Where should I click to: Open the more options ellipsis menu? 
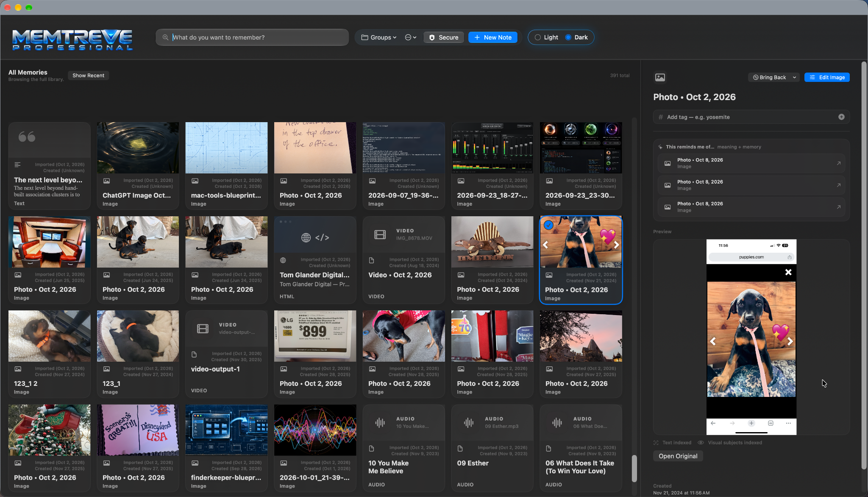pos(410,37)
